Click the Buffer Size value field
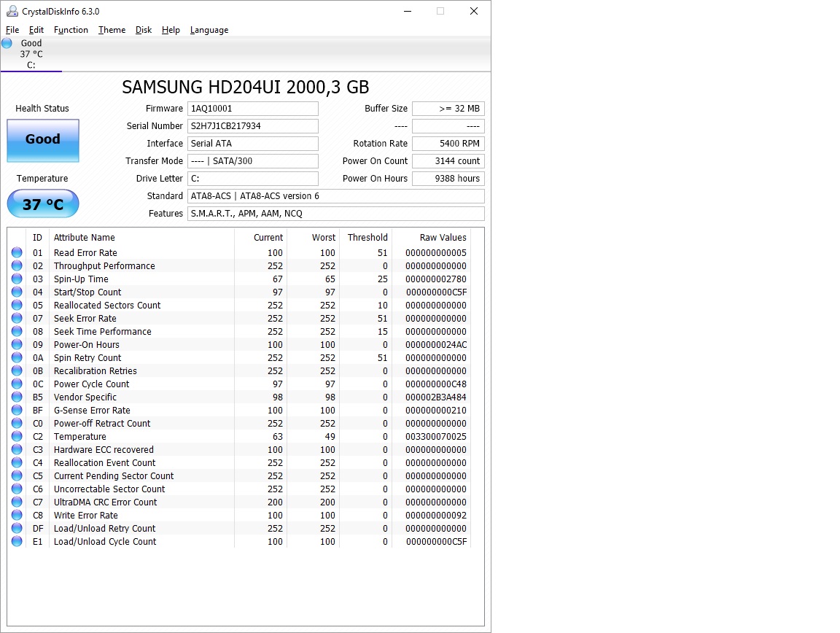The width and height of the screenshot is (840, 633). point(448,109)
